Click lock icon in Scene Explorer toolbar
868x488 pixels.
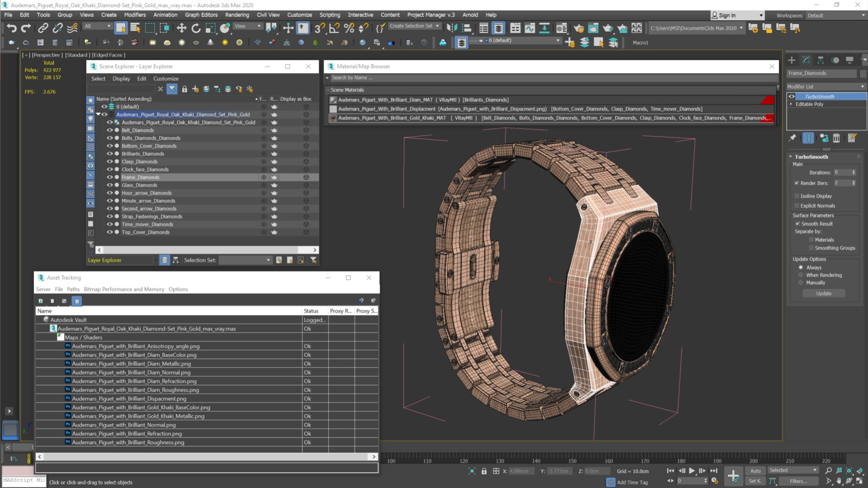[x=184, y=89]
